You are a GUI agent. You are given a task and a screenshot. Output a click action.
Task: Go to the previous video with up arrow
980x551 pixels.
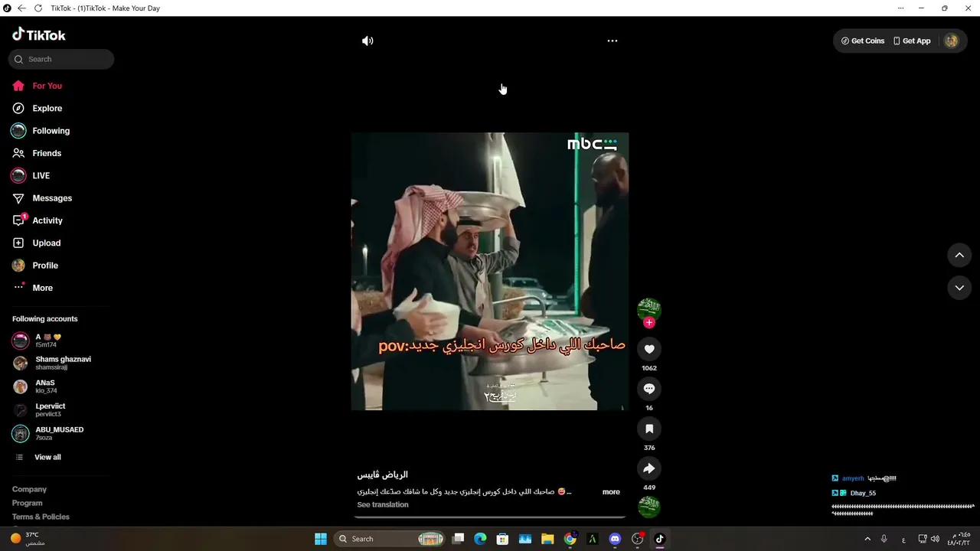pos(959,255)
